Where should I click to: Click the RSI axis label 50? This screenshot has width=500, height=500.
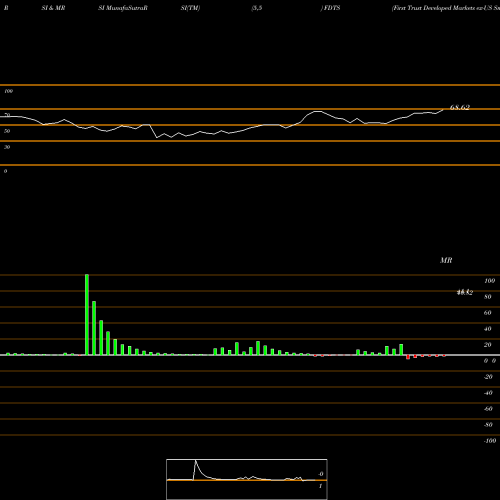(7, 131)
